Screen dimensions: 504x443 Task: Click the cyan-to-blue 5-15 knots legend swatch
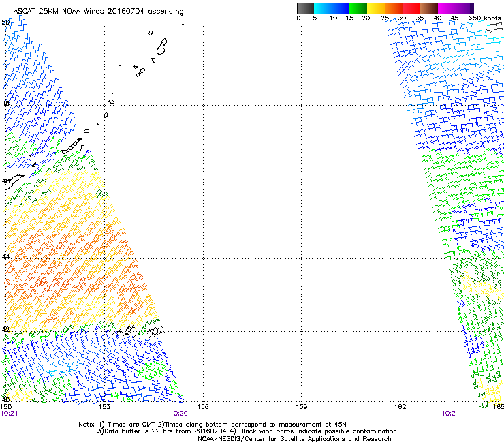[332, 8]
